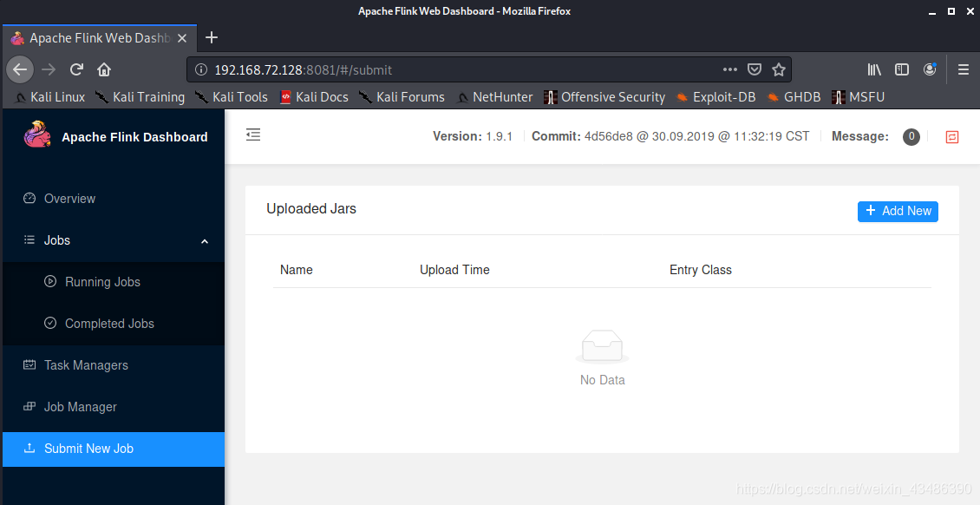Click the Apache Flink squirrel logo
Screen dimensions: 980x505
pos(37,135)
